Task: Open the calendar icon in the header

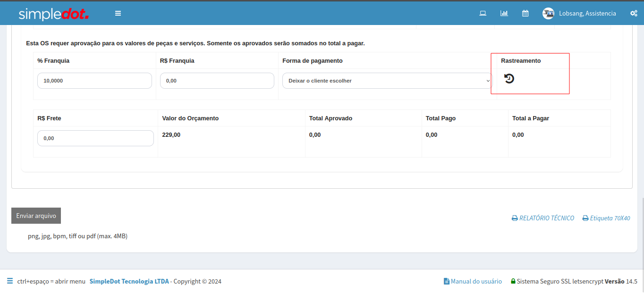Action: 525,13
